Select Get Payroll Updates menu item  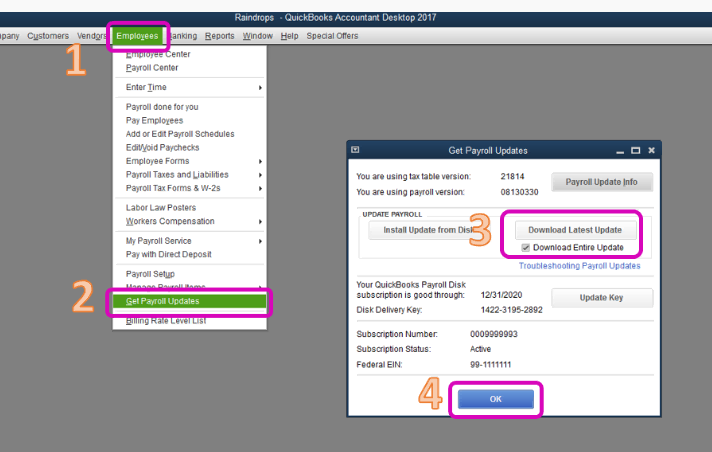pyautogui.click(x=189, y=301)
